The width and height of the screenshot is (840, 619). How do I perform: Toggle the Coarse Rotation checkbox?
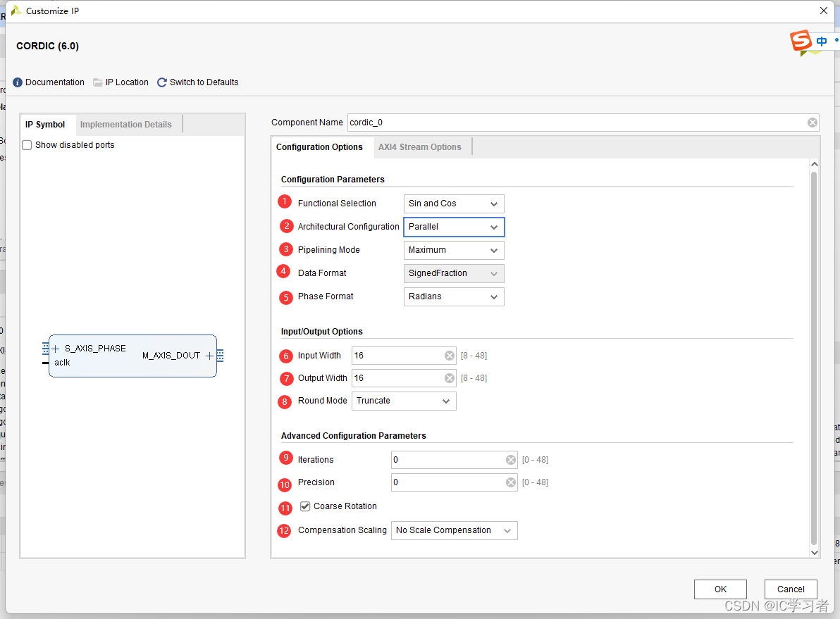pyautogui.click(x=305, y=506)
